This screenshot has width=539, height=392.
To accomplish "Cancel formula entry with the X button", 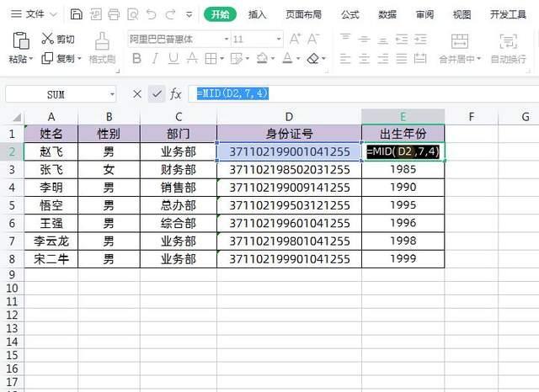I will [x=137, y=94].
